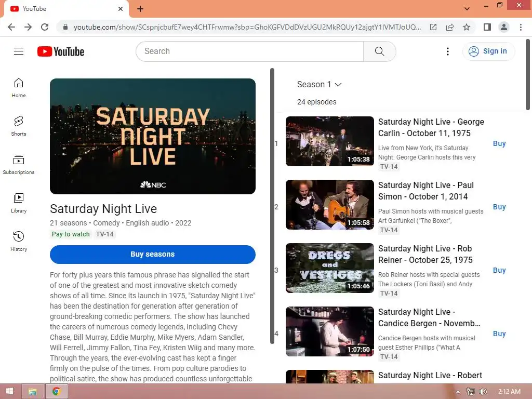
Task: Go to Home in sidebar
Action: tap(19, 88)
